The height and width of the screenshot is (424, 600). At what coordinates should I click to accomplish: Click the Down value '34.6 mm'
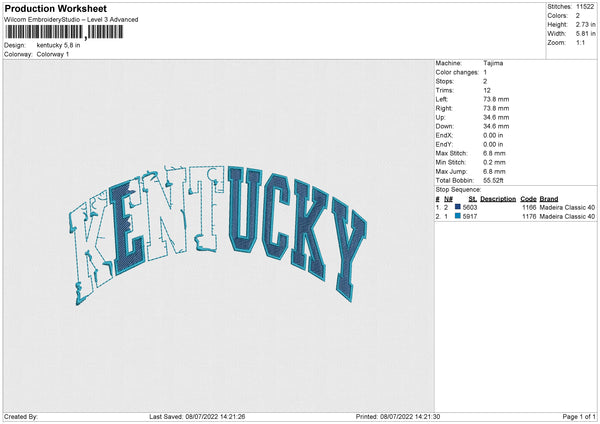tap(496, 126)
